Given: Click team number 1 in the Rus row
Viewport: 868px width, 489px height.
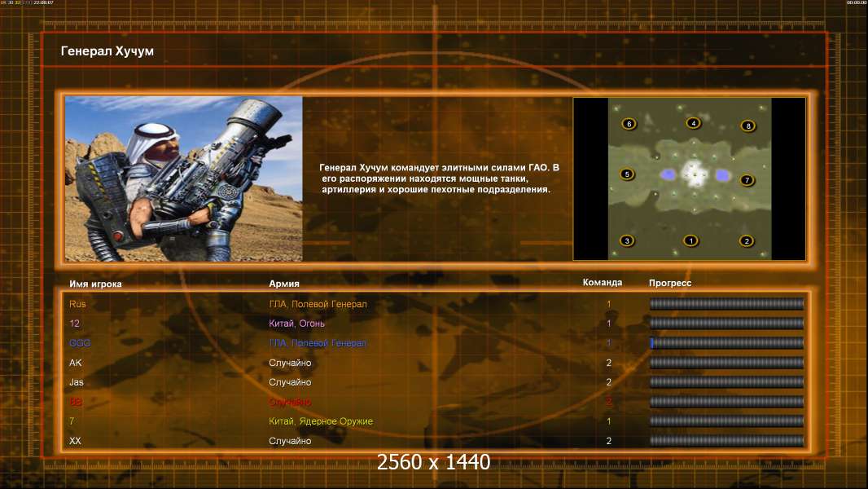Looking at the screenshot, I should click(608, 304).
